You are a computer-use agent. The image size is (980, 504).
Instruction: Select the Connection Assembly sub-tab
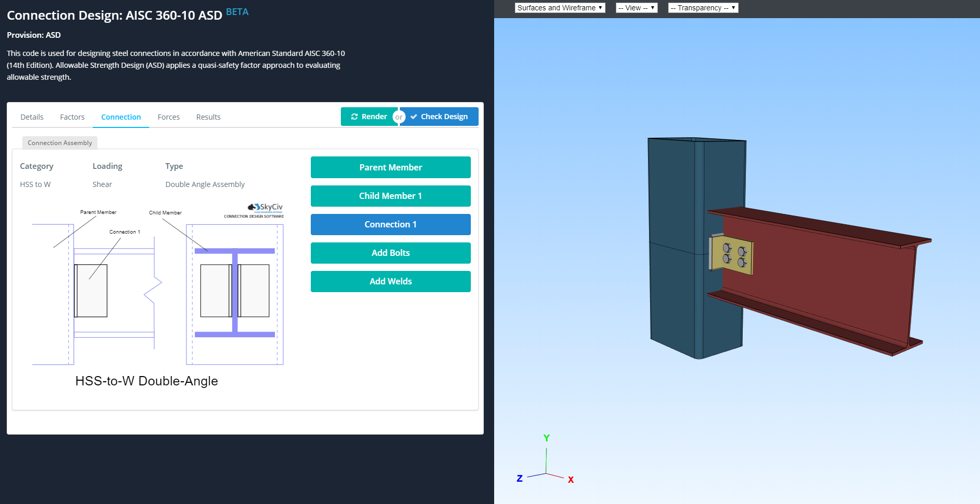[x=60, y=143]
